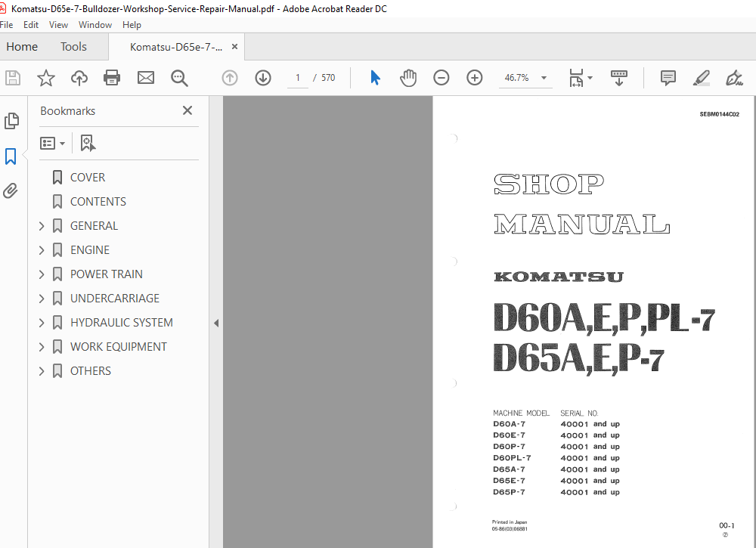756x548 pixels.
Task: Upload file to cloud icon
Action: click(79, 78)
